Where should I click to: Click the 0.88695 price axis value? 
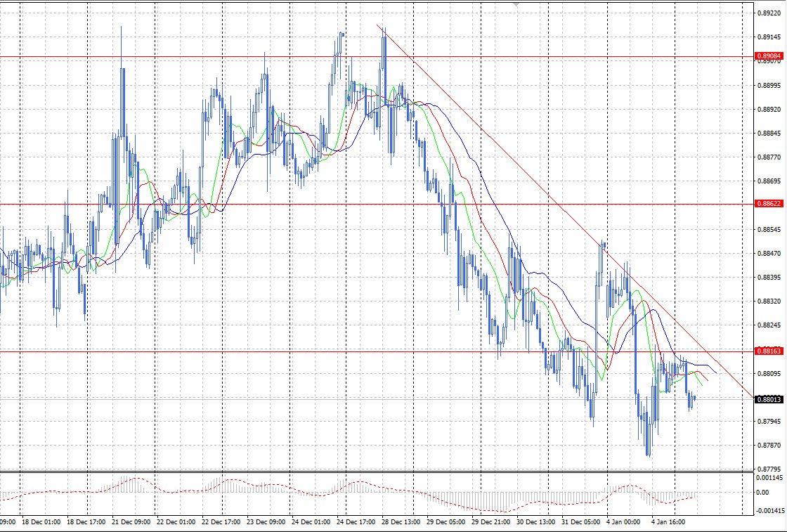click(x=769, y=181)
